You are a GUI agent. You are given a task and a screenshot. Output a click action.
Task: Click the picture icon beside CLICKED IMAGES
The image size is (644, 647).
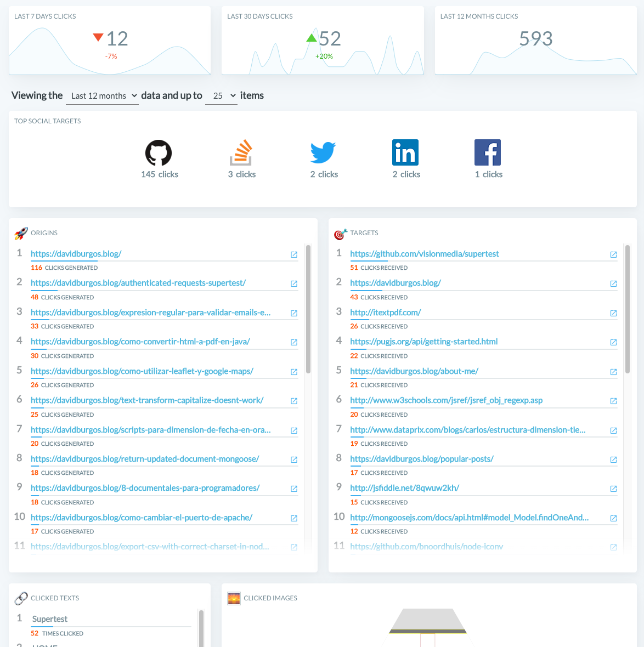234,598
